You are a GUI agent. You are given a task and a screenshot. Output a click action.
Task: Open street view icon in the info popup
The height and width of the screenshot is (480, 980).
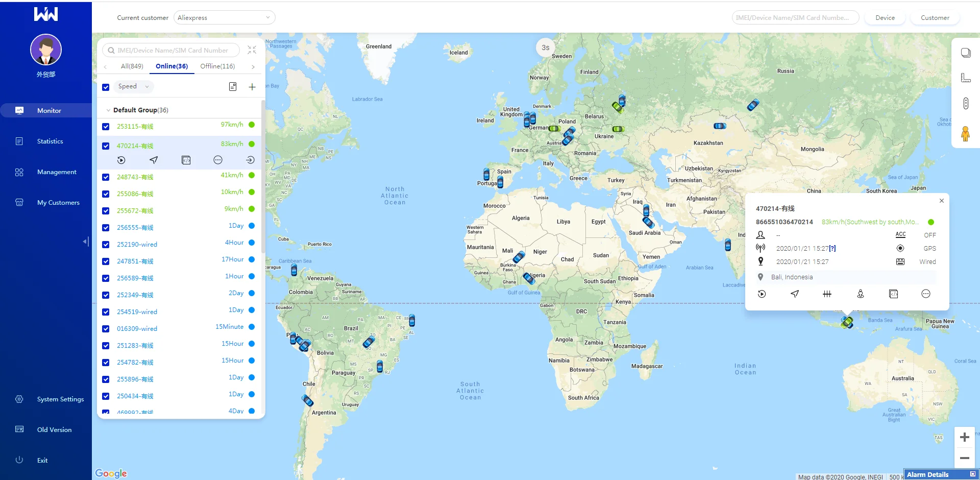[x=861, y=294]
